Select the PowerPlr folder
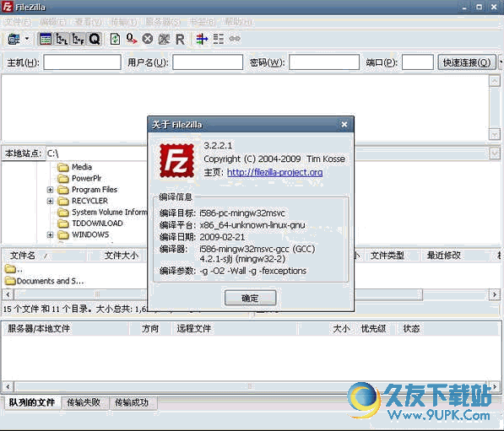The image size is (504, 431). [x=86, y=178]
